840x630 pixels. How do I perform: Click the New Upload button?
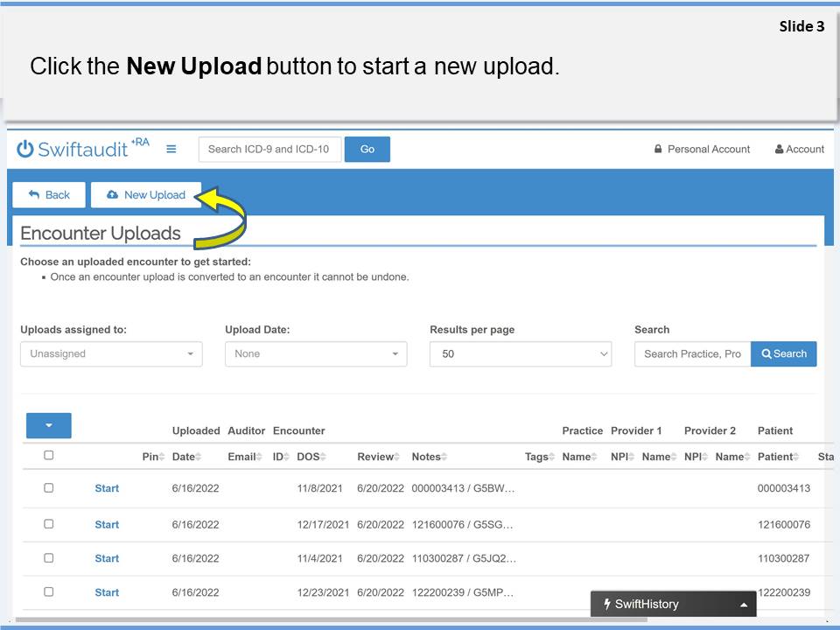146,195
